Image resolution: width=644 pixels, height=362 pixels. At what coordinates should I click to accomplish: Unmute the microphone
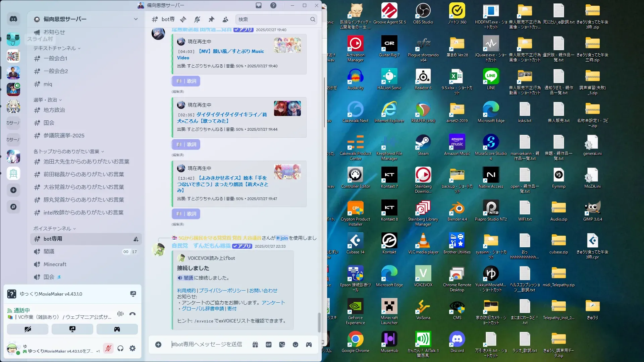[x=108, y=348]
